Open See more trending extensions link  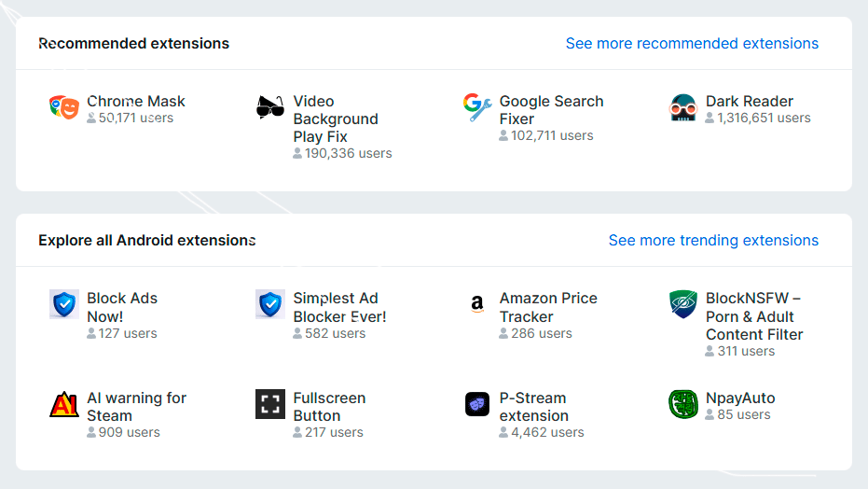tap(713, 241)
